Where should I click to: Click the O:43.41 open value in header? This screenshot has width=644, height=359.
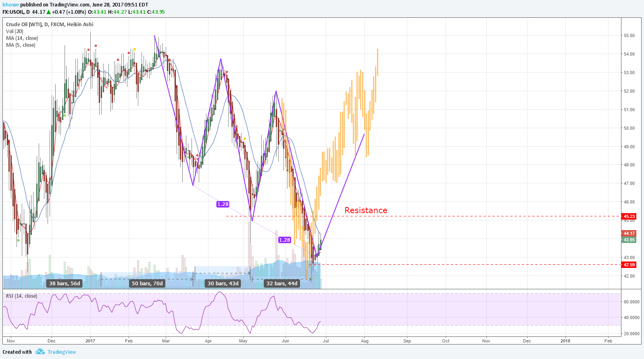click(97, 12)
